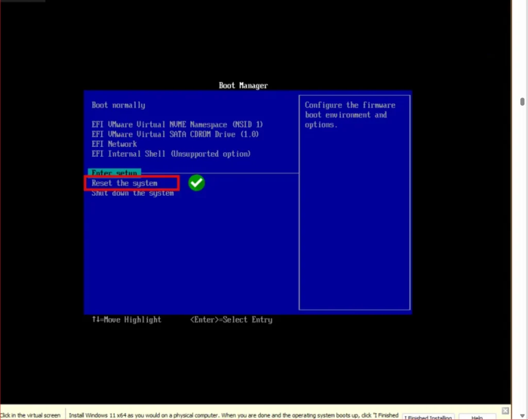Select the Boot normally entry

tap(118, 105)
